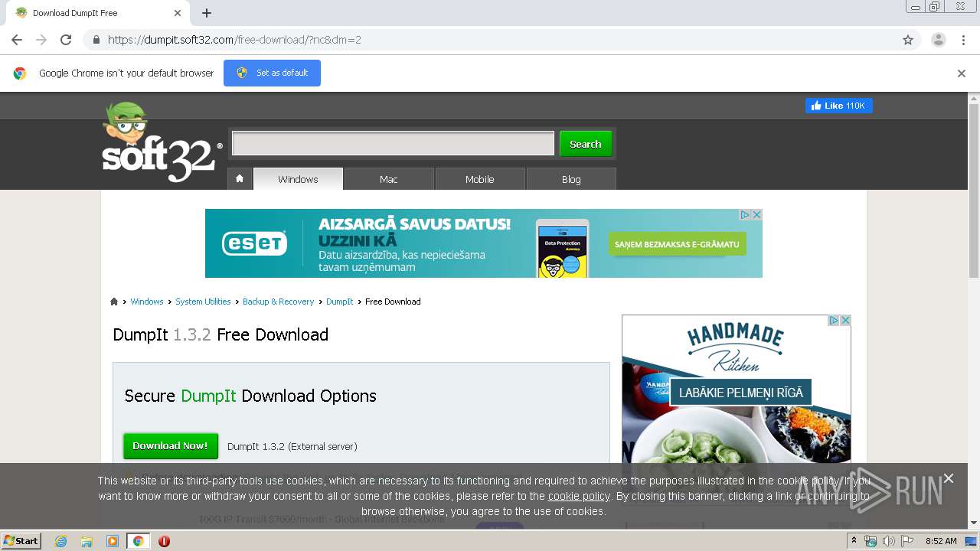Open a new tab with plus icon
Image resolution: width=980 pixels, height=551 pixels.
[x=207, y=13]
